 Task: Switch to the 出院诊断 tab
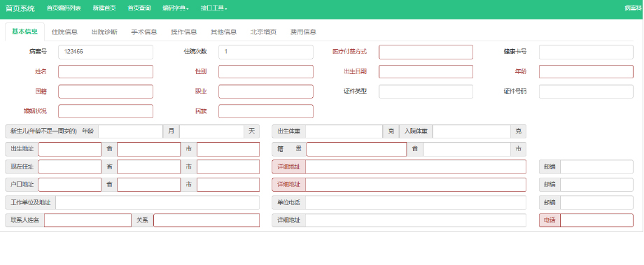pyautogui.click(x=104, y=32)
